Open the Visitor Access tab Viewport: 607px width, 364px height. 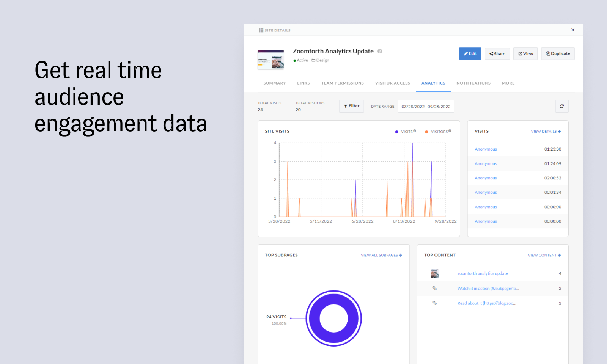click(x=393, y=83)
